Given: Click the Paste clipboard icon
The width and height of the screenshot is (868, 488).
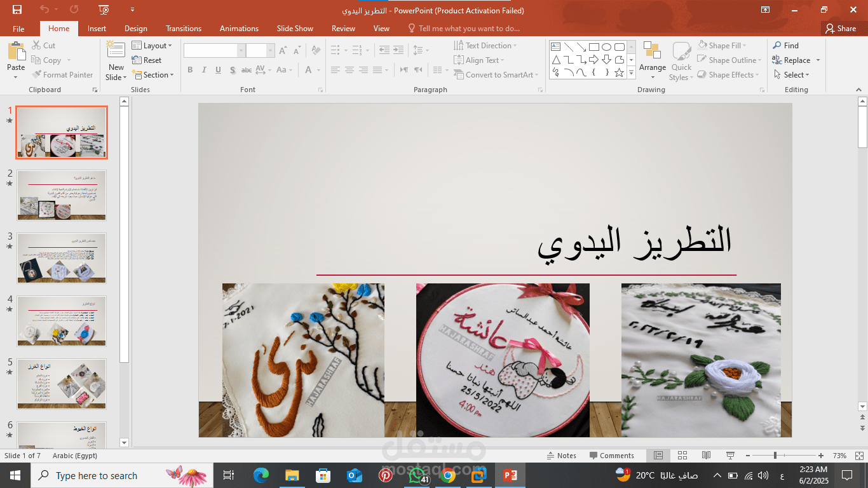Looking at the screenshot, I should [x=16, y=52].
